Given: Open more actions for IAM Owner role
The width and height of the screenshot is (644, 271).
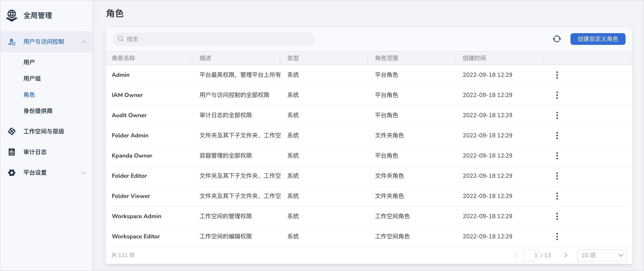Looking at the screenshot, I should (x=557, y=95).
